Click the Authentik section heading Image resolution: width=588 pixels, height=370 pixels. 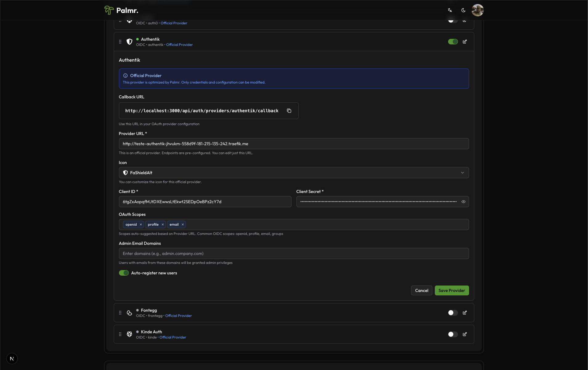point(129,60)
